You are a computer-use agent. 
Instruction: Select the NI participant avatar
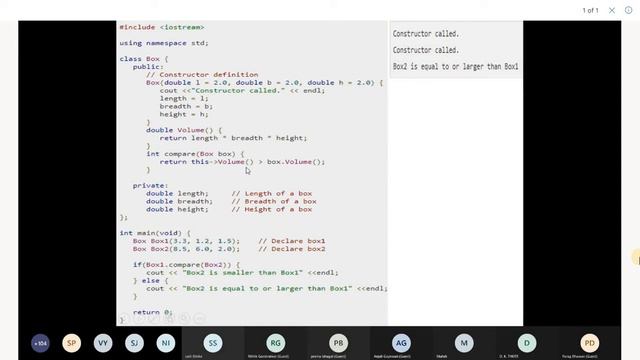(166, 343)
